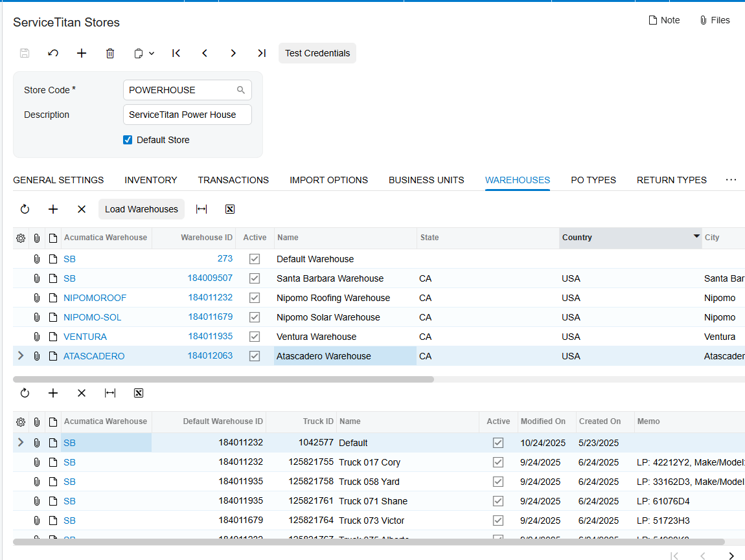Open Store Code lookup magnifier
The height and width of the screenshot is (560, 745).
click(241, 90)
